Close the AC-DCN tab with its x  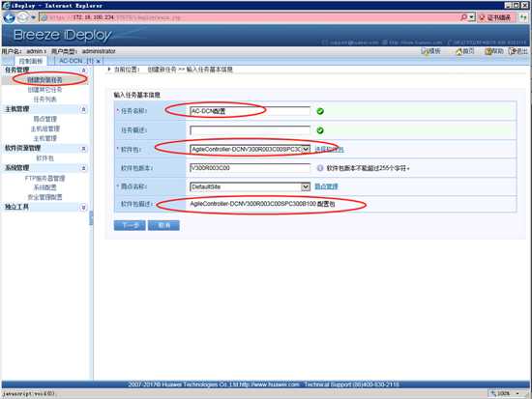[x=99, y=62]
